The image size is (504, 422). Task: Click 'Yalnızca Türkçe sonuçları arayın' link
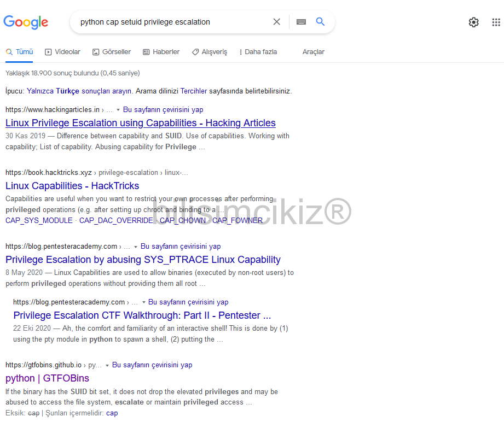pyautogui.click(x=79, y=91)
